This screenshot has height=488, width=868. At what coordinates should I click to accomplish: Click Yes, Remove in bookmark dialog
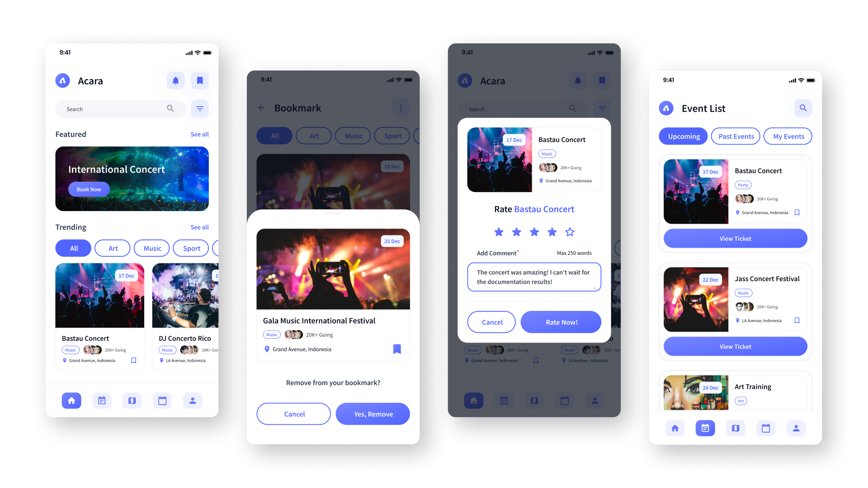pyautogui.click(x=373, y=413)
